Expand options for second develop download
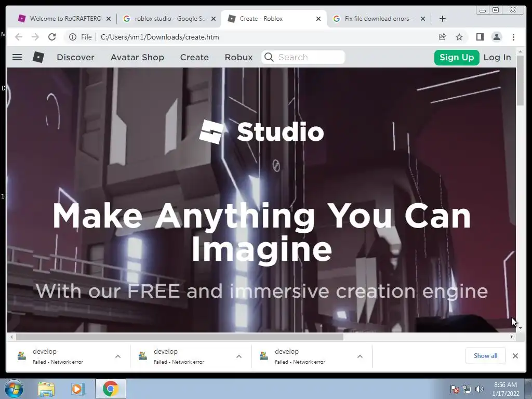532x399 pixels. 239,356
